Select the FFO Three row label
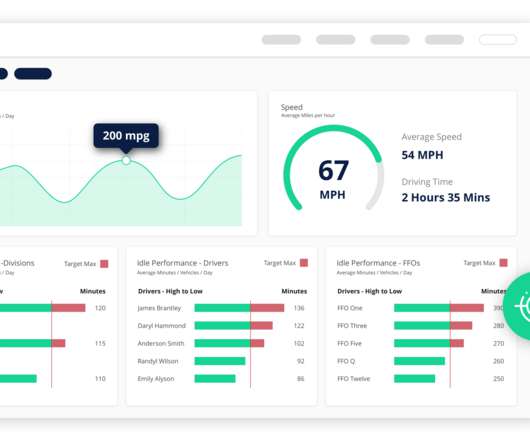The width and height of the screenshot is (530, 442). point(352,325)
